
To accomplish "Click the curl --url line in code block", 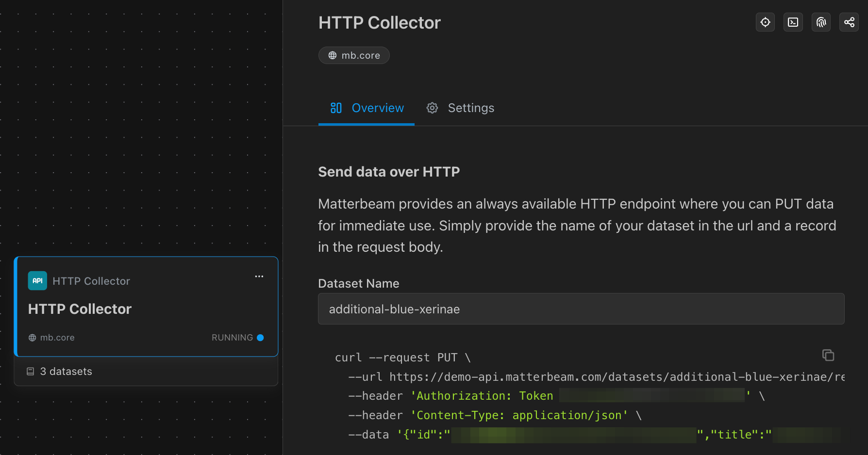I will pyautogui.click(x=596, y=377).
